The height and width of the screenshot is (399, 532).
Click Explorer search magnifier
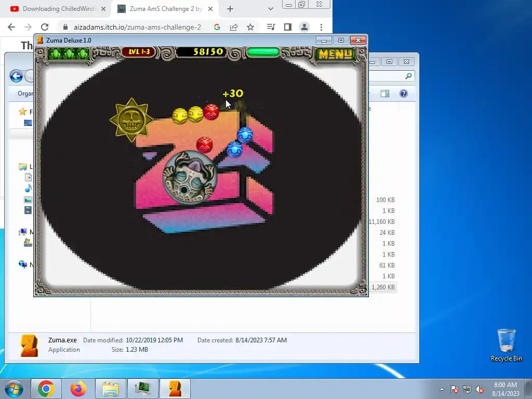click(x=408, y=76)
